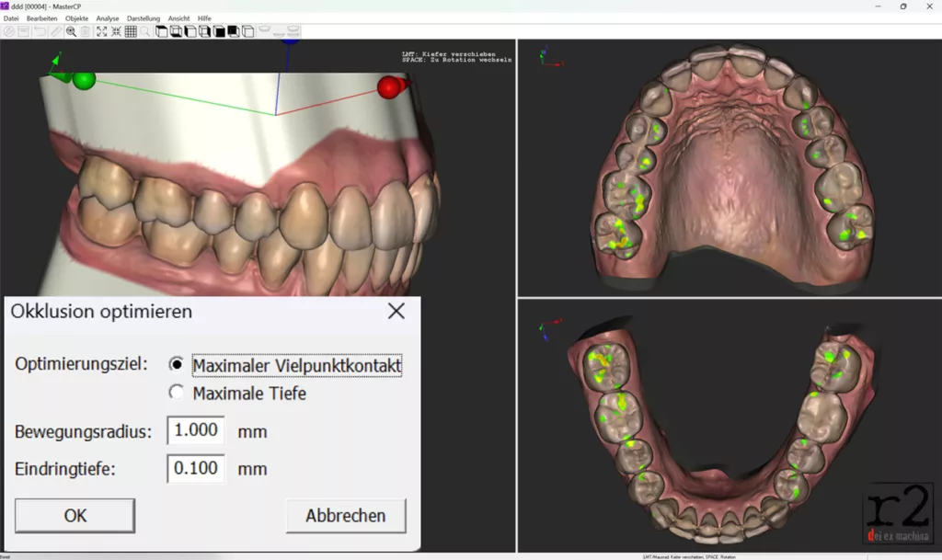Select Maximaler Vielpunktkontakt radio option
The width and height of the screenshot is (942, 560).
coord(177,364)
